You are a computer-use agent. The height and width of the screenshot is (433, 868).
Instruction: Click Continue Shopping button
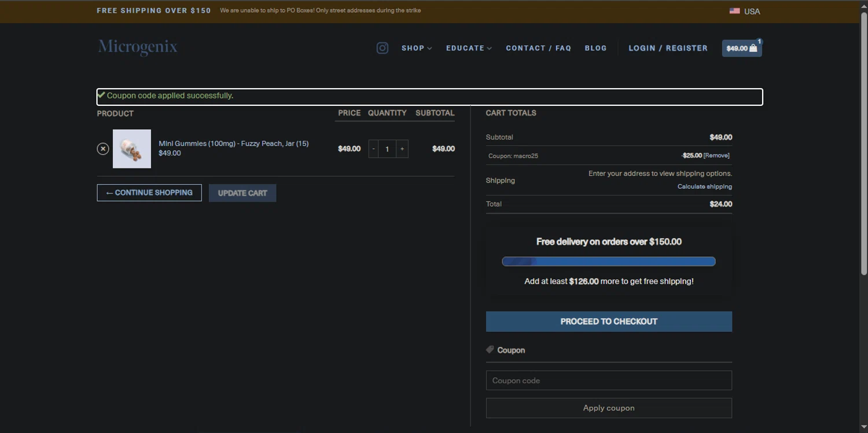(x=149, y=193)
